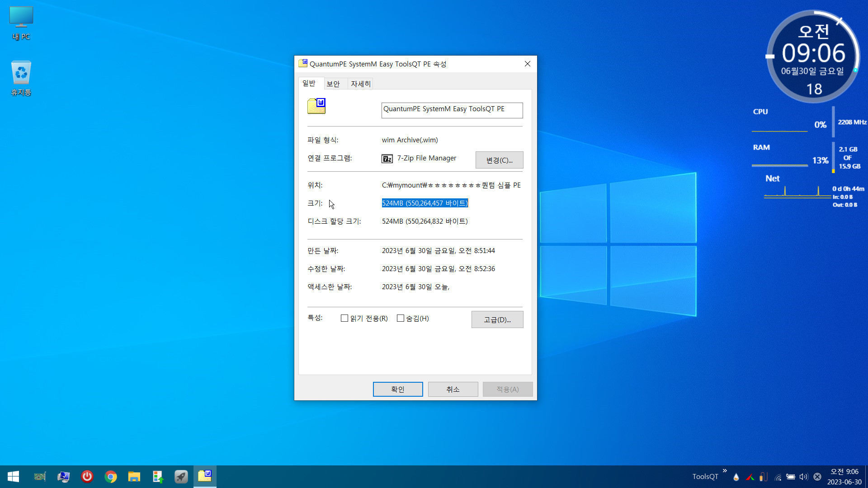Open Wi-Fi network tray icon

coord(778,477)
